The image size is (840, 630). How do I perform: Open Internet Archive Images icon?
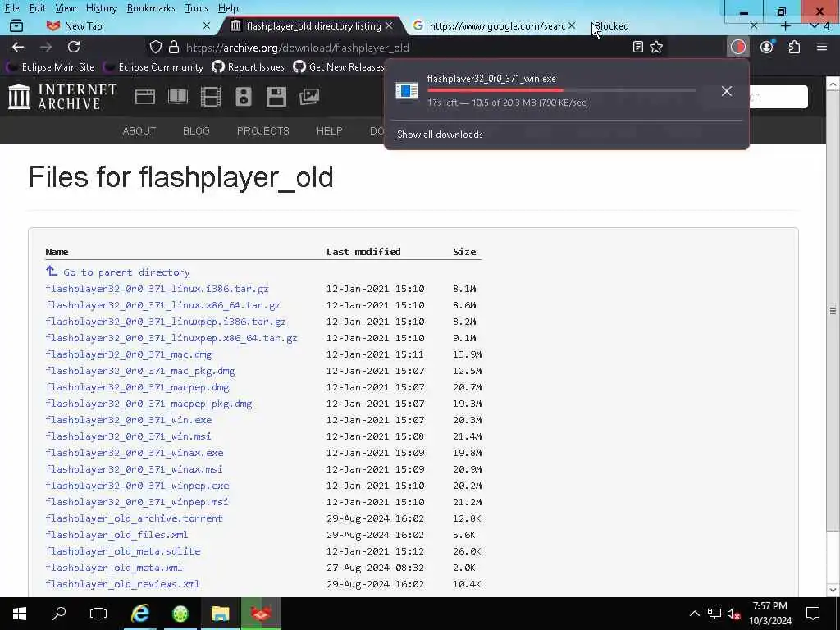tap(309, 97)
